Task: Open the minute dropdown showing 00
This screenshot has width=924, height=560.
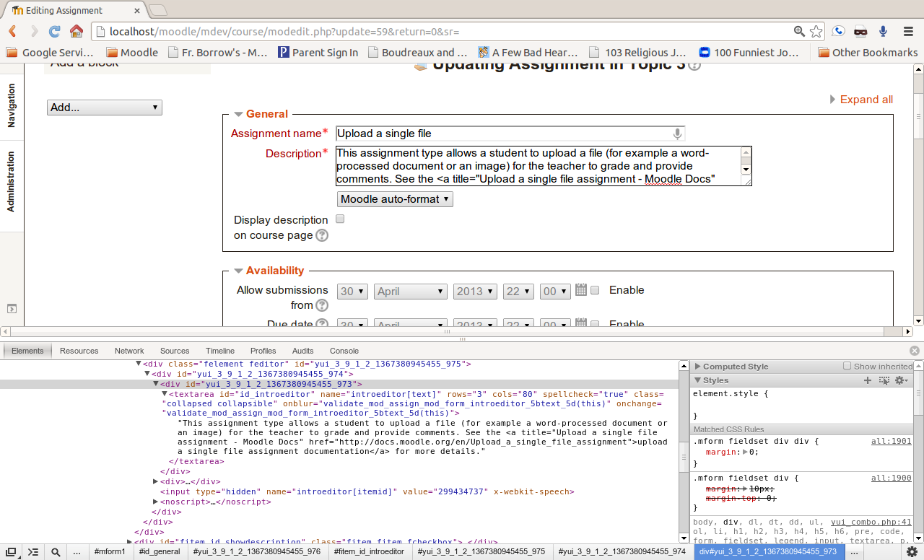Action: tap(556, 292)
